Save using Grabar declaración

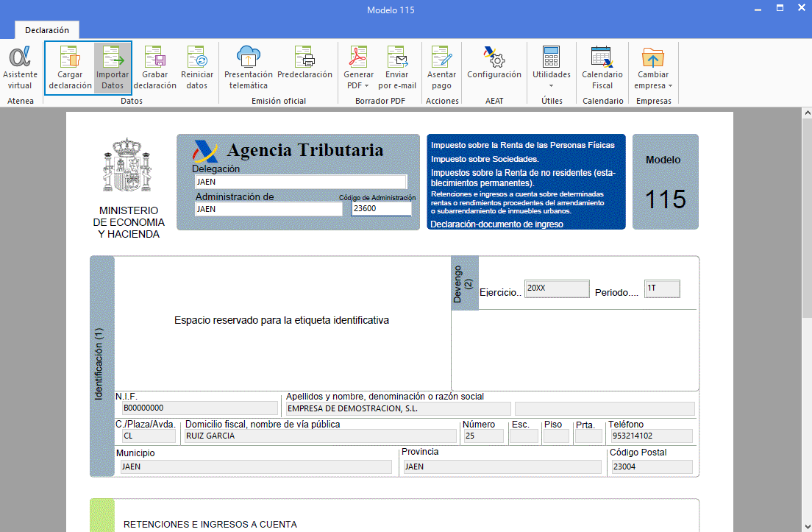(x=154, y=66)
